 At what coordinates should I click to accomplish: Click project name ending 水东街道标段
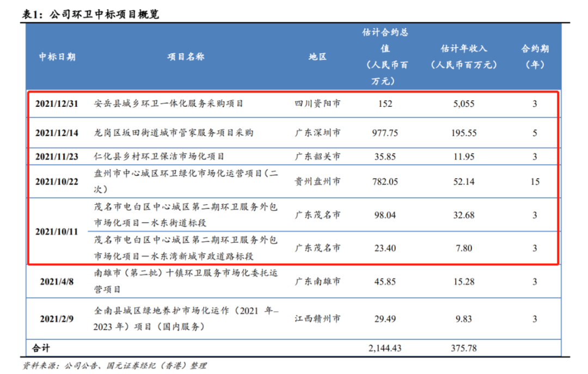pos(186,214)
